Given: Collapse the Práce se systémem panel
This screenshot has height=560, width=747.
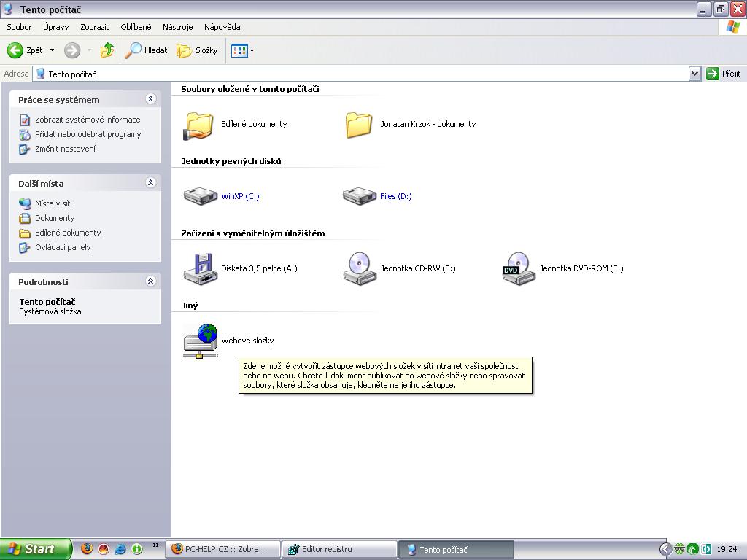Looking at the screenshot, I should pos(151,99).
